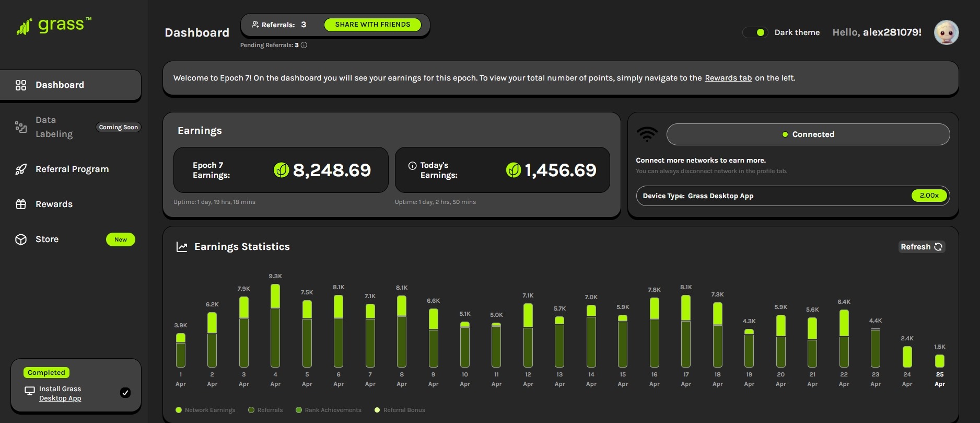
Task: Toggle Referral Bonus legend series
Action: tap(400, 410)
